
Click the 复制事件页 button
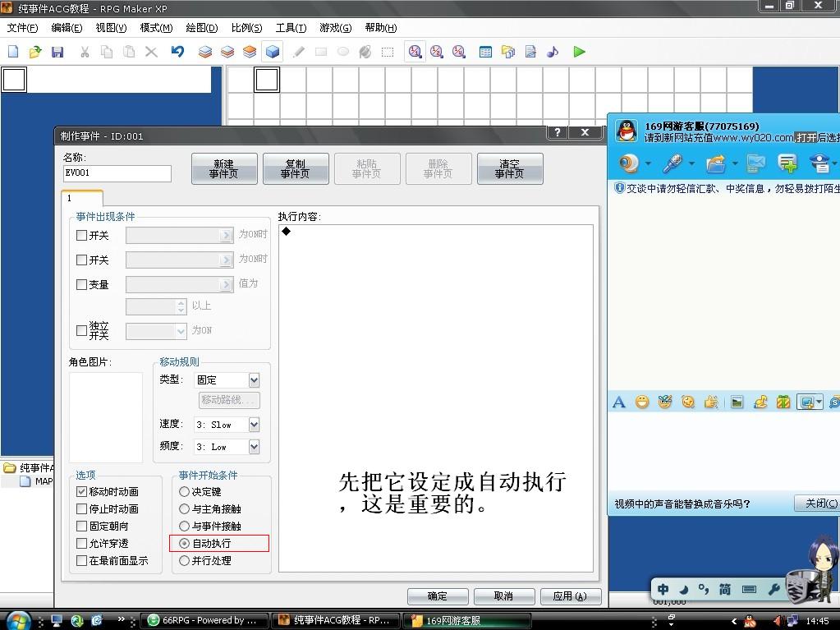(296, 168)
